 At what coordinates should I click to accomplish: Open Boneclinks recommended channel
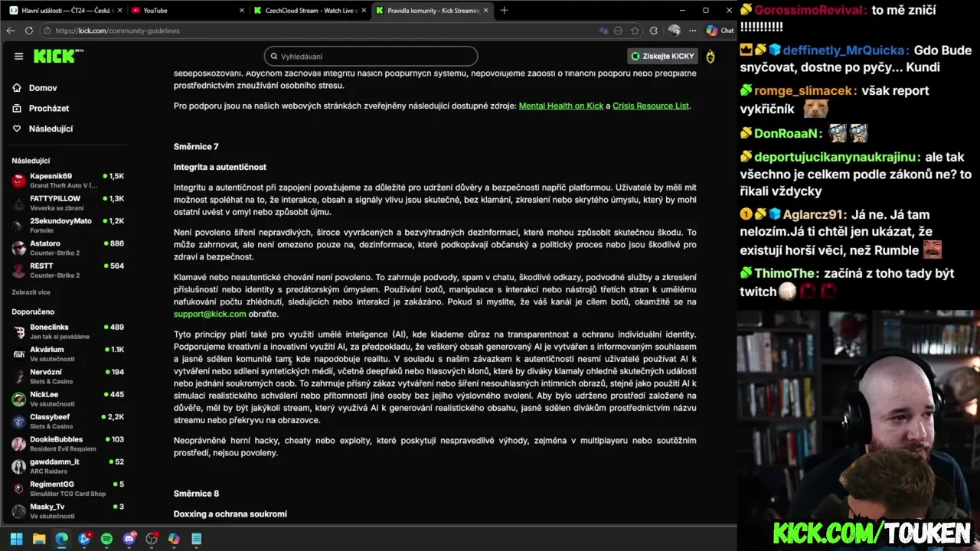pyautogui.click(x=67, y=331)
